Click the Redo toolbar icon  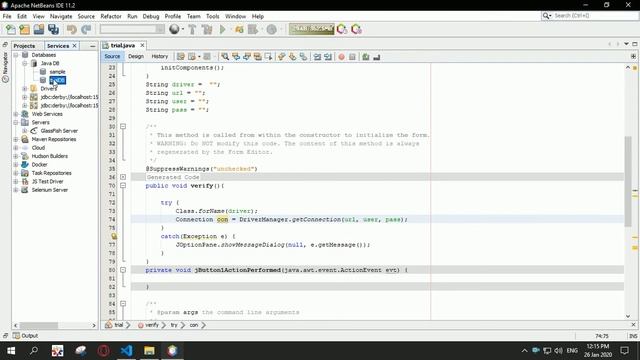point(86,29)
